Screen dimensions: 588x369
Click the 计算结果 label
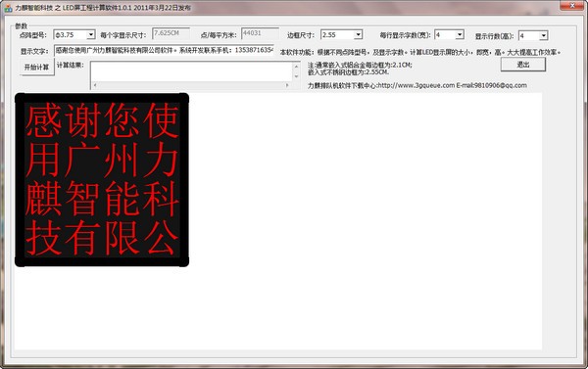[71, 66]
